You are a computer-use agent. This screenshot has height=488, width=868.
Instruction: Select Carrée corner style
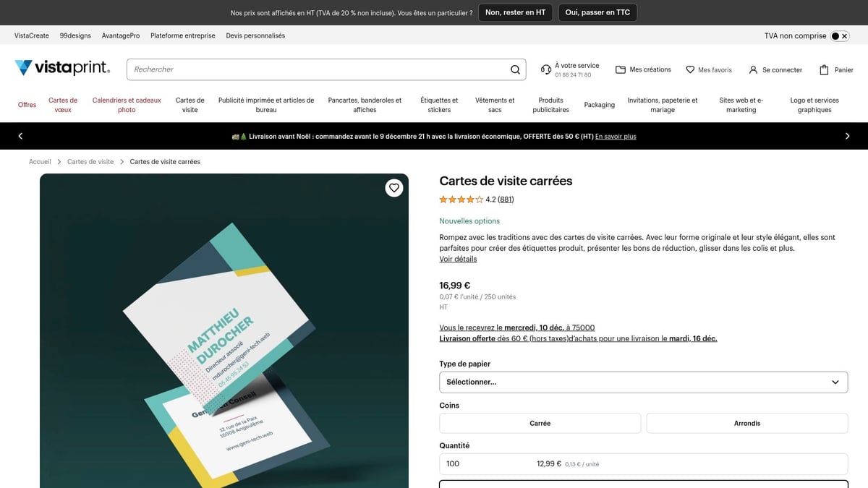tap(540, 423)
